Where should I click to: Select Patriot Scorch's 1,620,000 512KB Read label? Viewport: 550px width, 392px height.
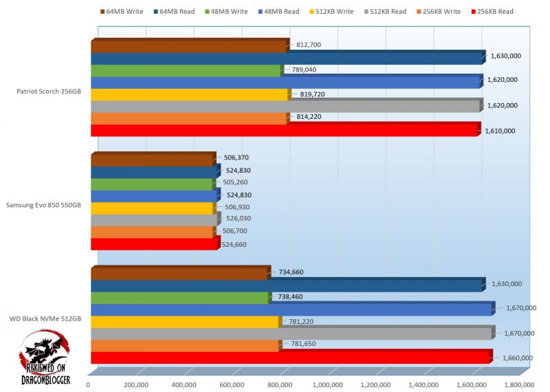(x=503, y=105)
